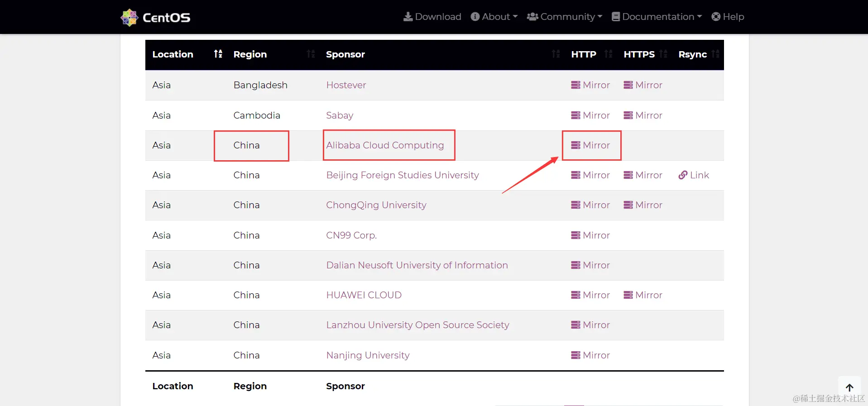
Task: Sort by the HTTPS column
Action: point(663,54)
